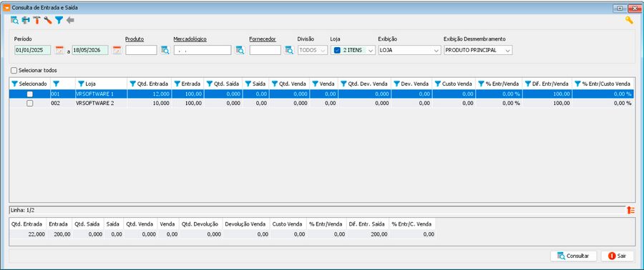Click the Mercadológico input field
Viewport: 644px width, 270px height.
(203, 50)
